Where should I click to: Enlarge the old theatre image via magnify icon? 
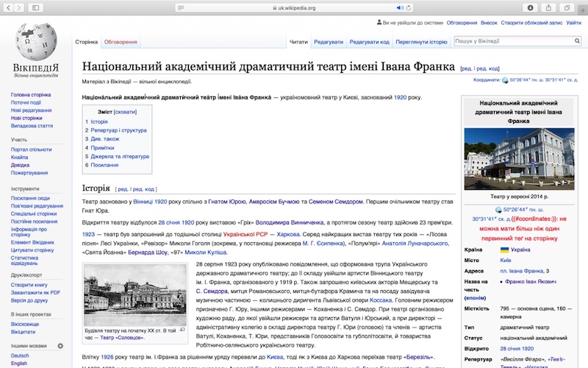[x=182, y=330]
